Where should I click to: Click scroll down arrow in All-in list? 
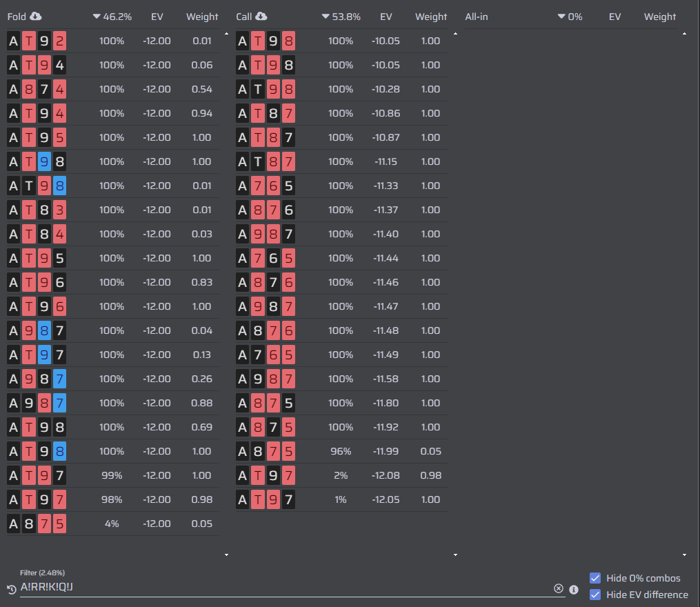tap(684, 555)
